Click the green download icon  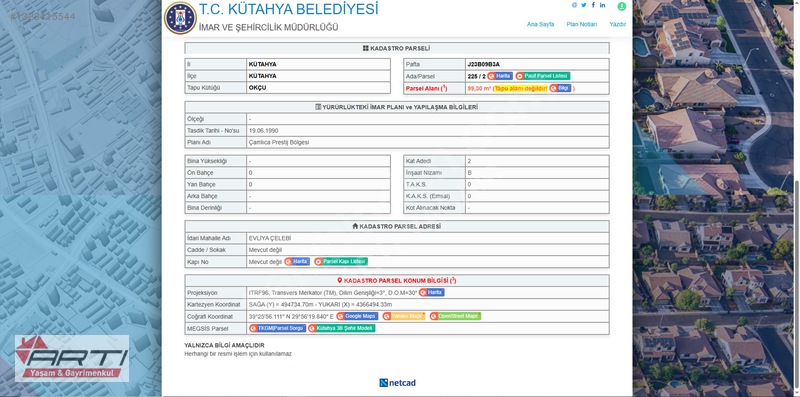coord(621,6)
